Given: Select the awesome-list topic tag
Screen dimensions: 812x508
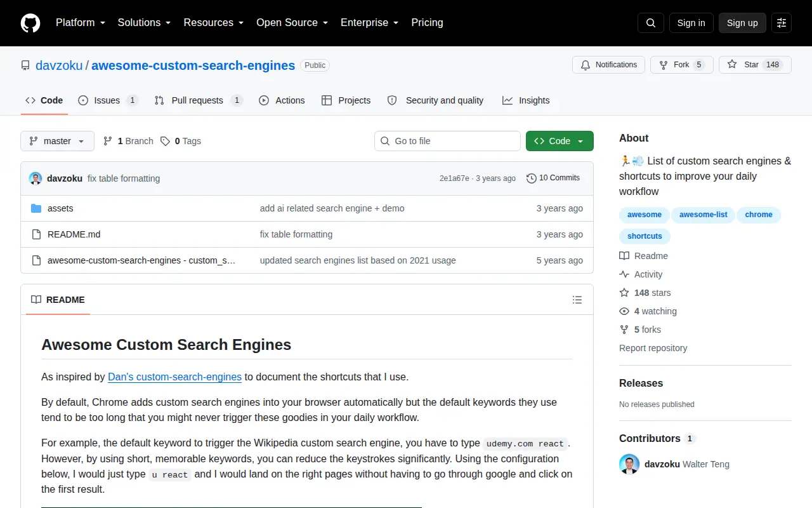Looking at the screenshot, I should pos(704,215).
